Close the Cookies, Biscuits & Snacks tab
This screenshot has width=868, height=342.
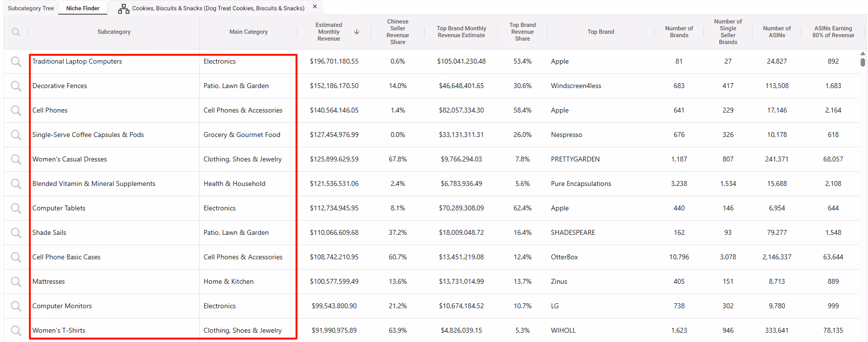point(315,7)
